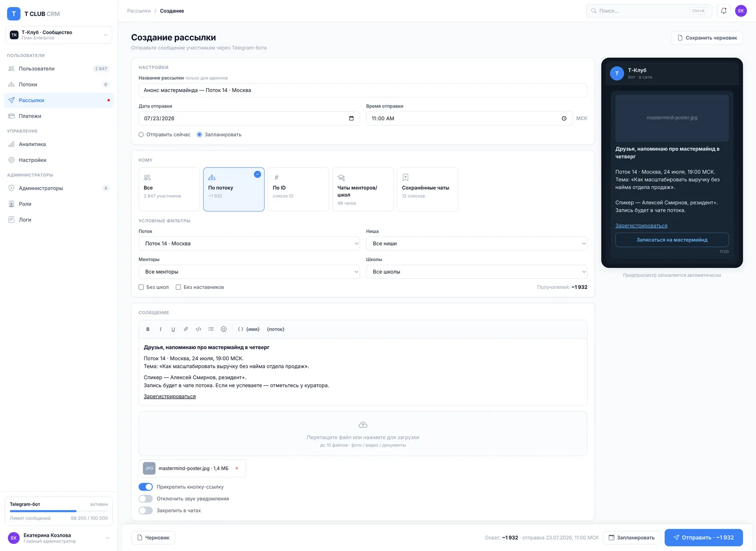The width and height of the screenshot is (756, 551).
Task: Click Отправить · ~1 932 button
Action: click(704, 538)
